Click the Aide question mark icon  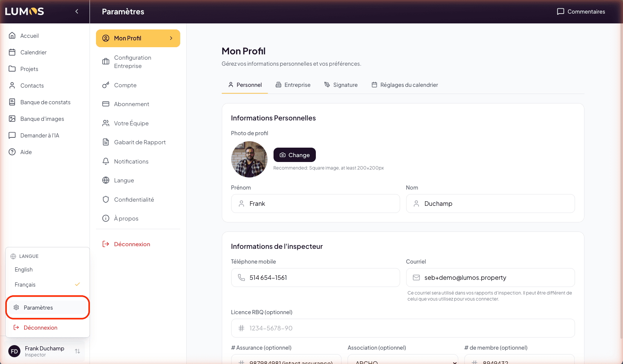[x=12, y=152]
